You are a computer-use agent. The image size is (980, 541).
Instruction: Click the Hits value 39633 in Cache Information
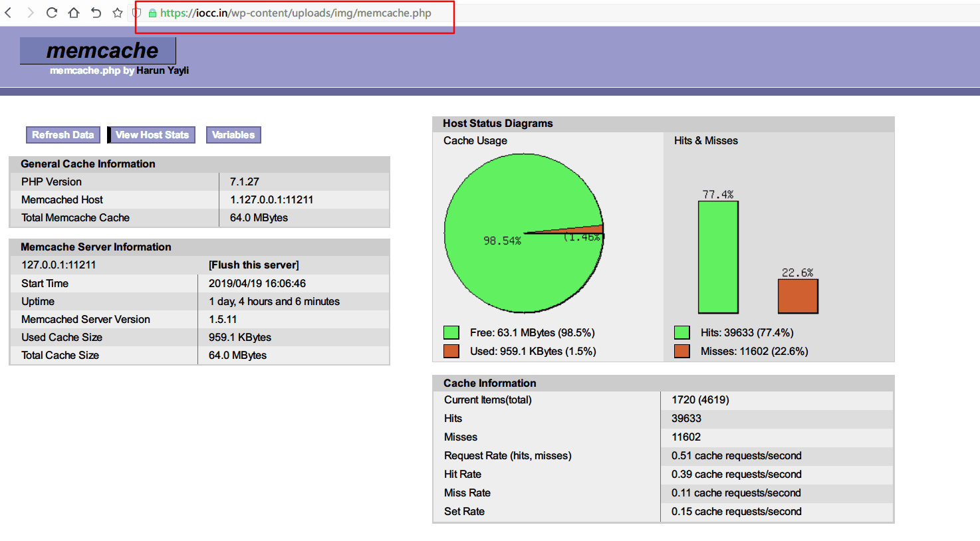tap(686, 419)
